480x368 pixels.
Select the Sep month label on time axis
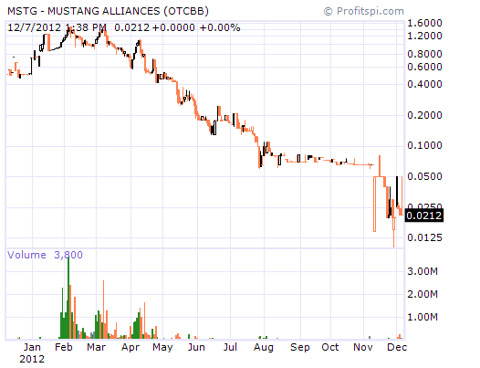click(x=300, y=348)
